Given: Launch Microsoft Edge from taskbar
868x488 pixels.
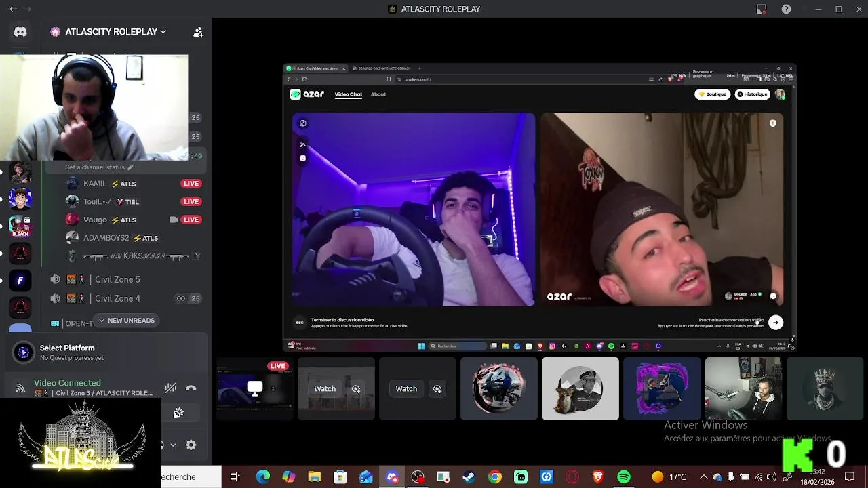Looking at the screenshot, I should (x=262, y=476).
